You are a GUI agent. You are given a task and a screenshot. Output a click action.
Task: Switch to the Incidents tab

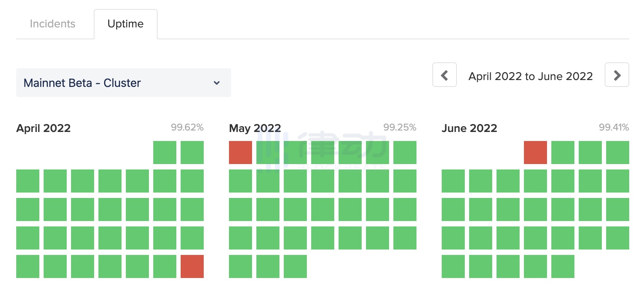pyautogui.click(x=53, y=24)
